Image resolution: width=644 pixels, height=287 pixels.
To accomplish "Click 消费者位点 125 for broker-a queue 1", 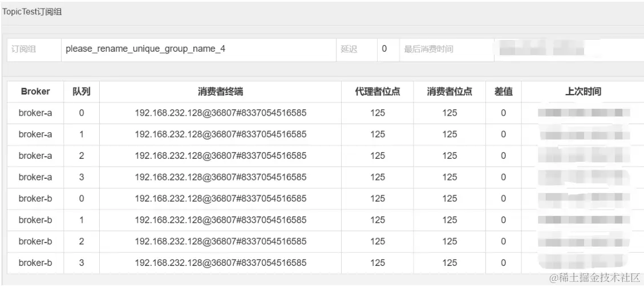I will pyautogui.click(x=449, y=134).
